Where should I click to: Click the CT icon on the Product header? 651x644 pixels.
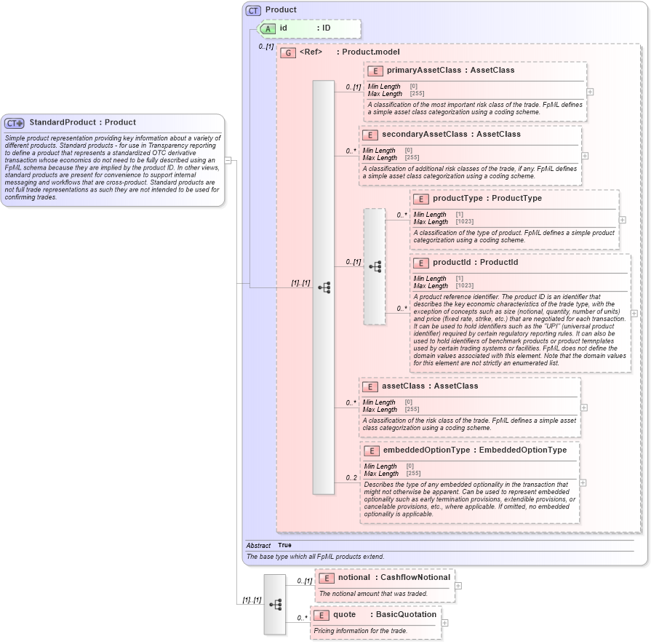click(252, 9)
